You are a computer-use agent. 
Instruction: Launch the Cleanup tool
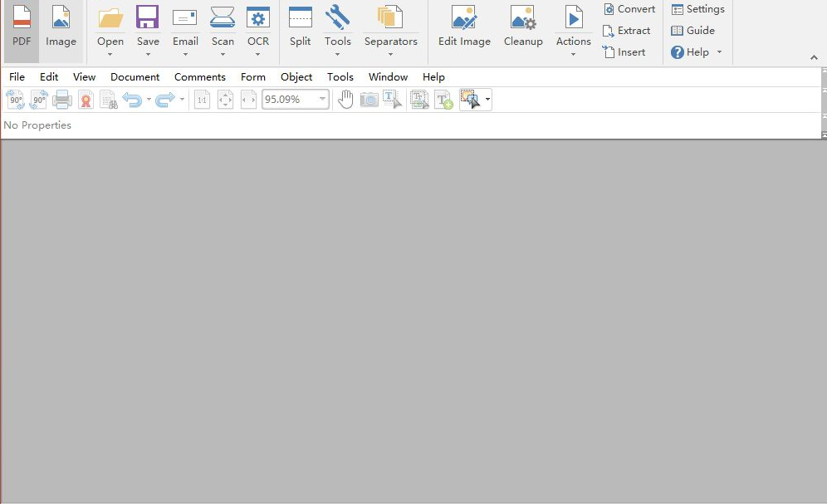pos(523,25)
